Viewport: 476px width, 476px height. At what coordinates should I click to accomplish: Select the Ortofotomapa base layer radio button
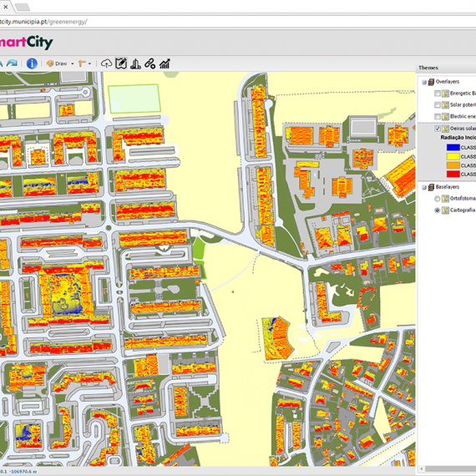point(437,199)
